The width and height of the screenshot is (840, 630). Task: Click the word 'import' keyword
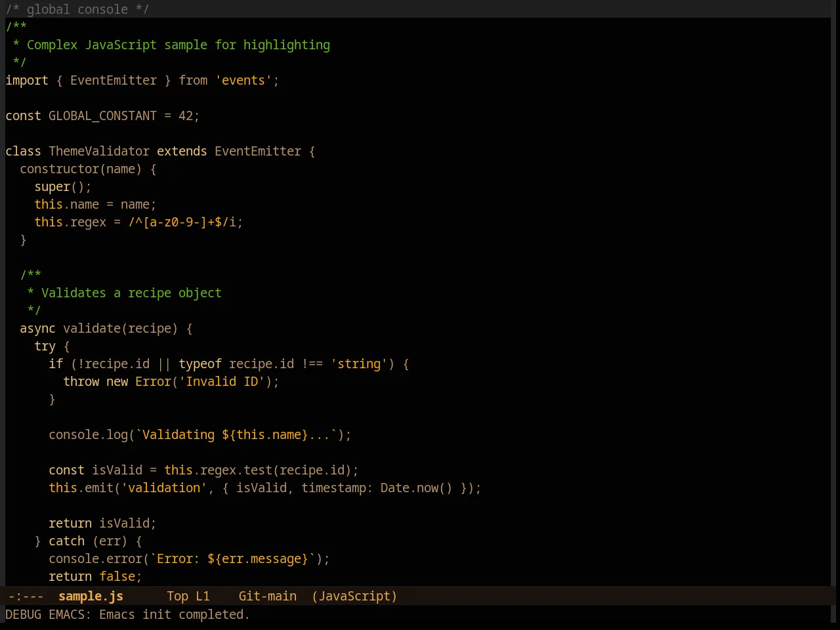(27, 80)
